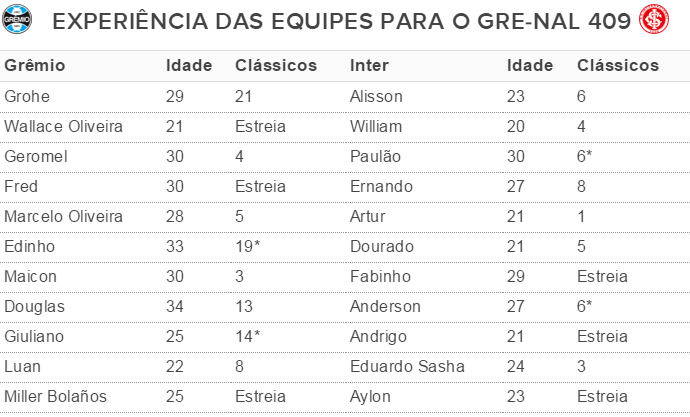Select the Geromel row name
Viewport: 690px width, 417px height.
(x=36, y=156)
